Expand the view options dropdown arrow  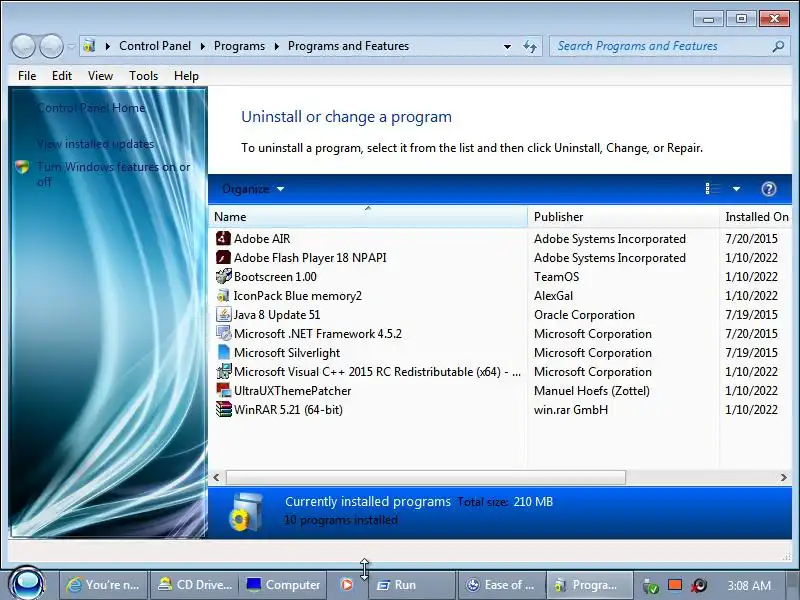pyautogui.click(x=736, y=189)
